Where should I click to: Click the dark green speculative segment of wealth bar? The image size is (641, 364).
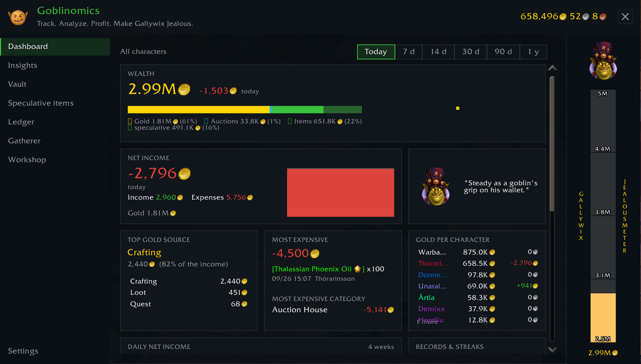pos(343,109)
